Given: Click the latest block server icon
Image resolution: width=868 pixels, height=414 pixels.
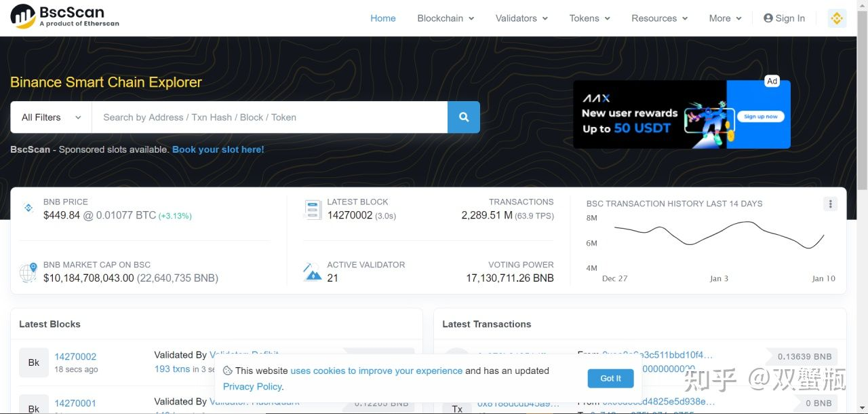Looking at the screenshot, I should [x=313, y=209].
